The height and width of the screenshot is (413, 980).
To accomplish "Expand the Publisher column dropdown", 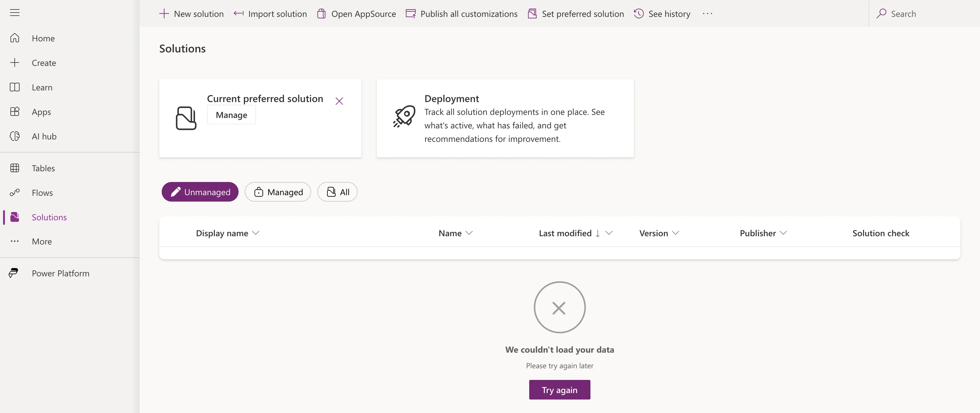I will pos(783,233).
